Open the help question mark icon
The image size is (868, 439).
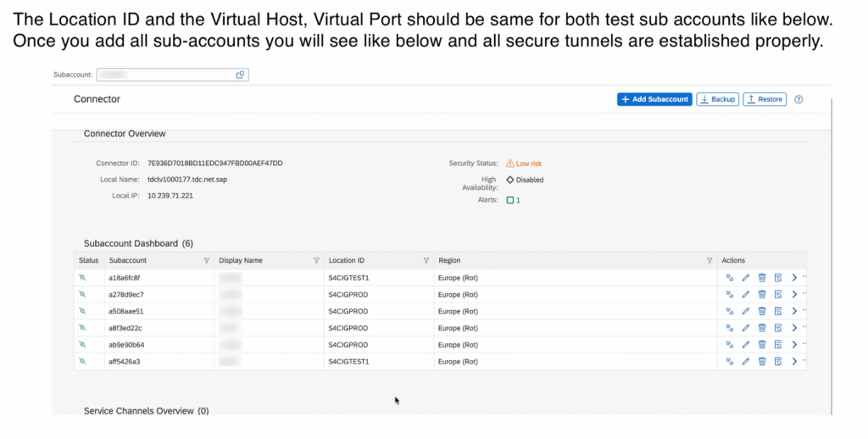click(x=798, y=99)
